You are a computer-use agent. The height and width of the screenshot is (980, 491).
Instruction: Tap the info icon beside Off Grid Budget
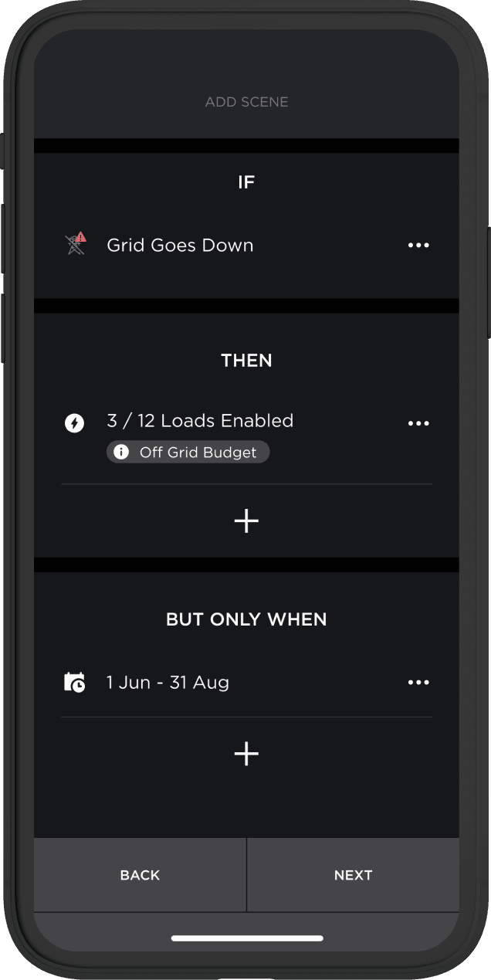[121, 453]
